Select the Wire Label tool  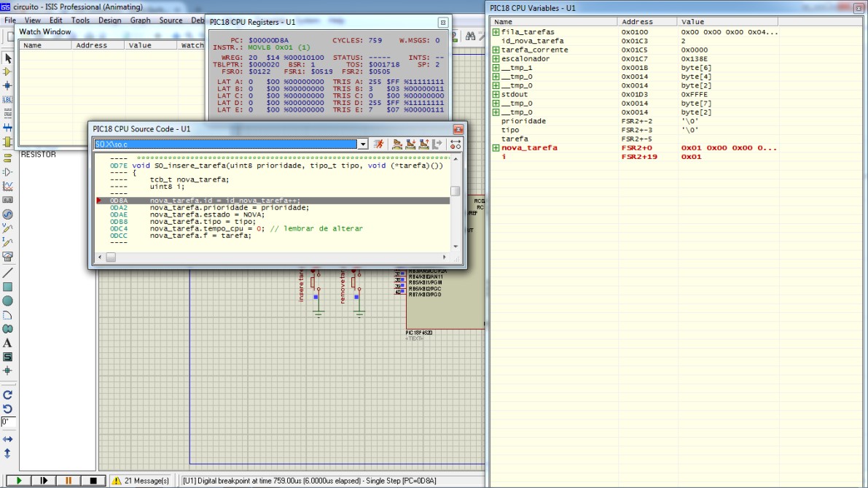tap(8, 99)
